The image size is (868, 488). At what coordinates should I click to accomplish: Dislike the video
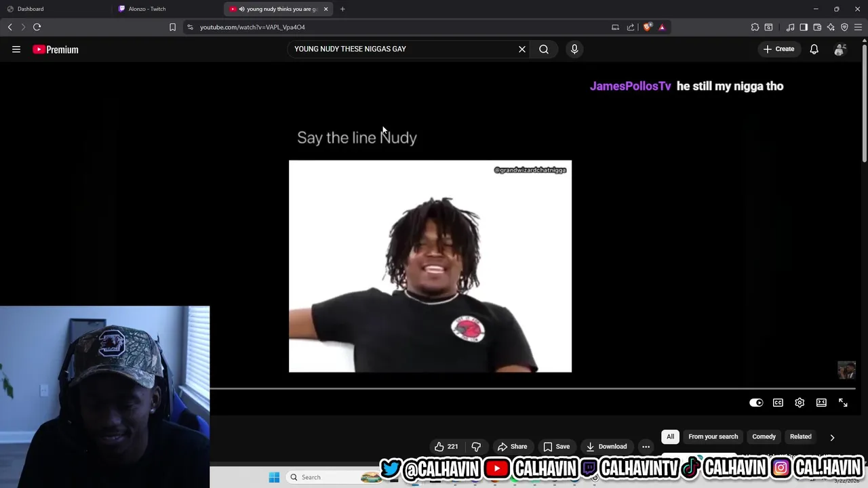coord(476,447)
